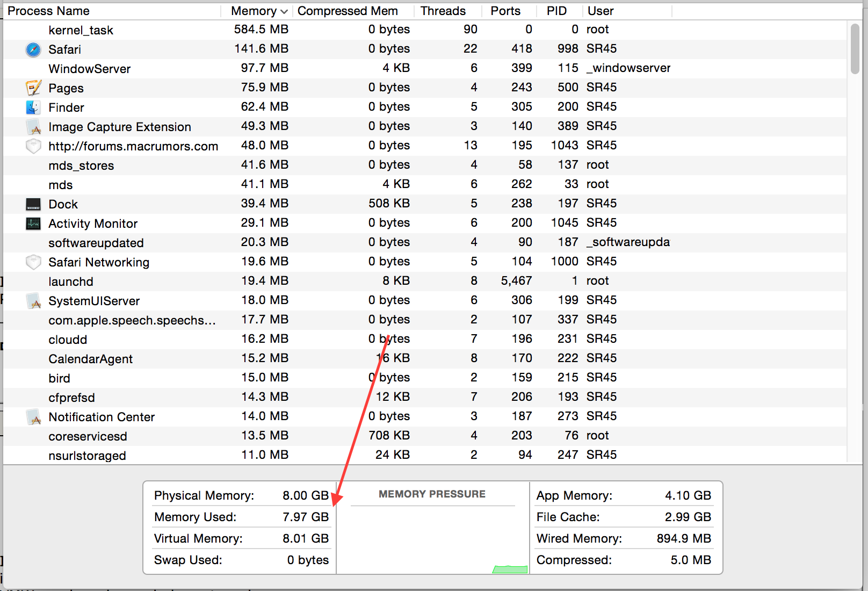Click the PID 1043 value
The width and height of the screenshot is (868, 591).
click(x=565, y=145)
